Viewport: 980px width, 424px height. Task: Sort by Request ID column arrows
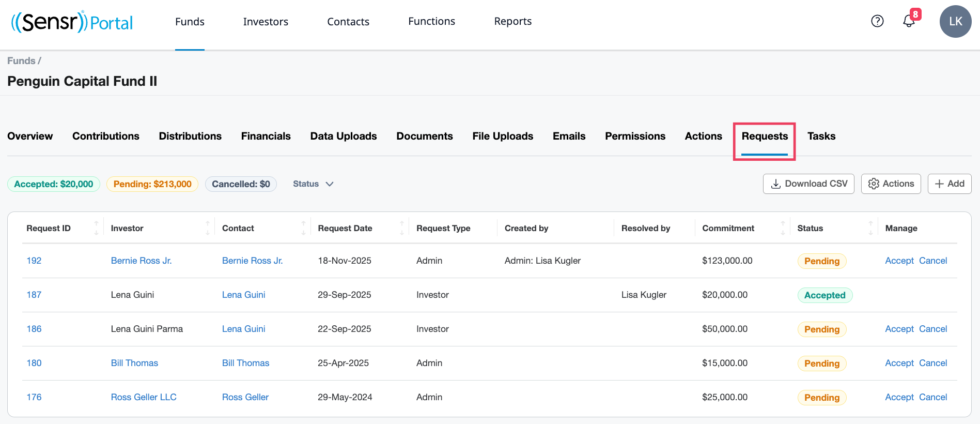(96, 228)
